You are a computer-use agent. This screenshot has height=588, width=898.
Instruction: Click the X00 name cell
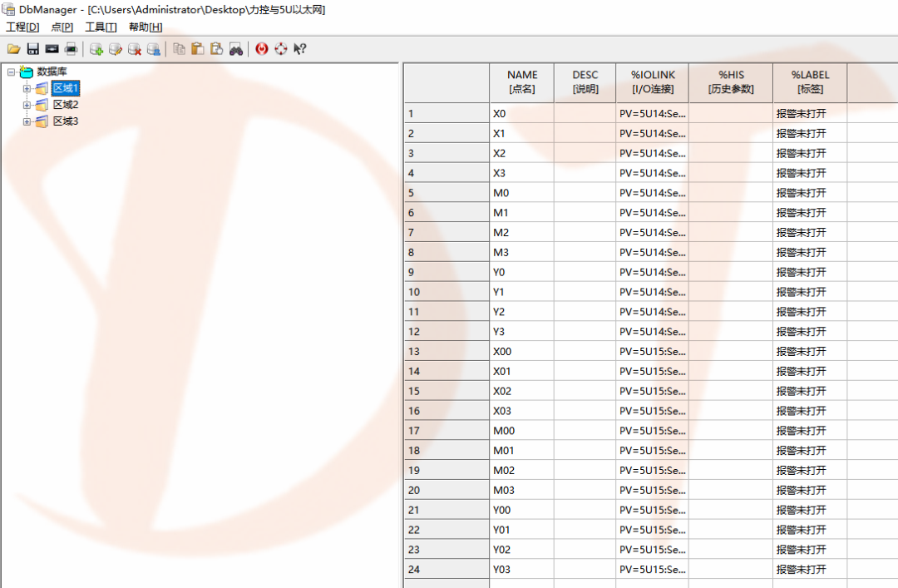521,351
